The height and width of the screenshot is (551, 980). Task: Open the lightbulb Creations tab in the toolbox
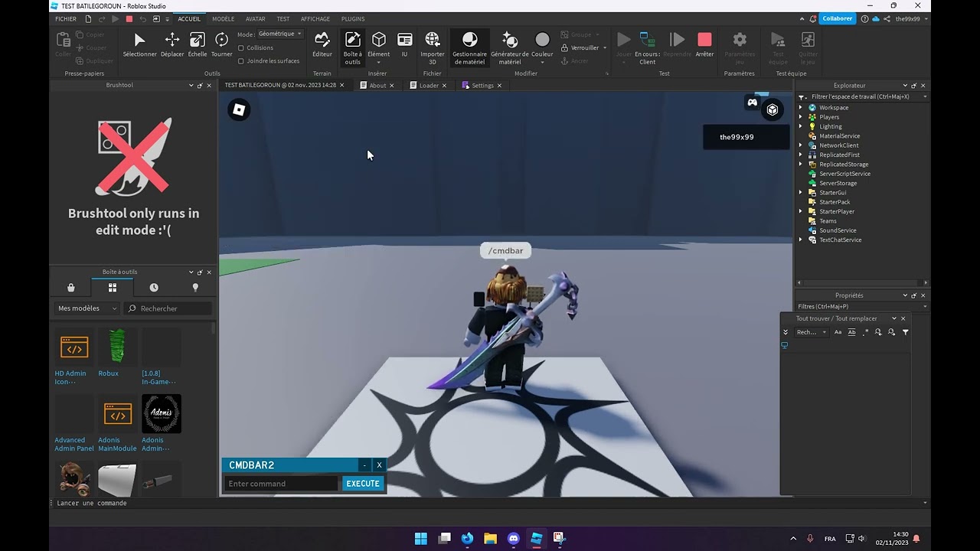pyautogui.click(x=195, y=288)
